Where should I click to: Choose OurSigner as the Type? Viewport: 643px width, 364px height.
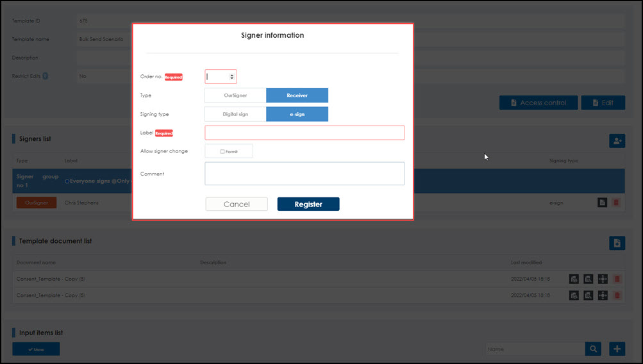[235, 95]
